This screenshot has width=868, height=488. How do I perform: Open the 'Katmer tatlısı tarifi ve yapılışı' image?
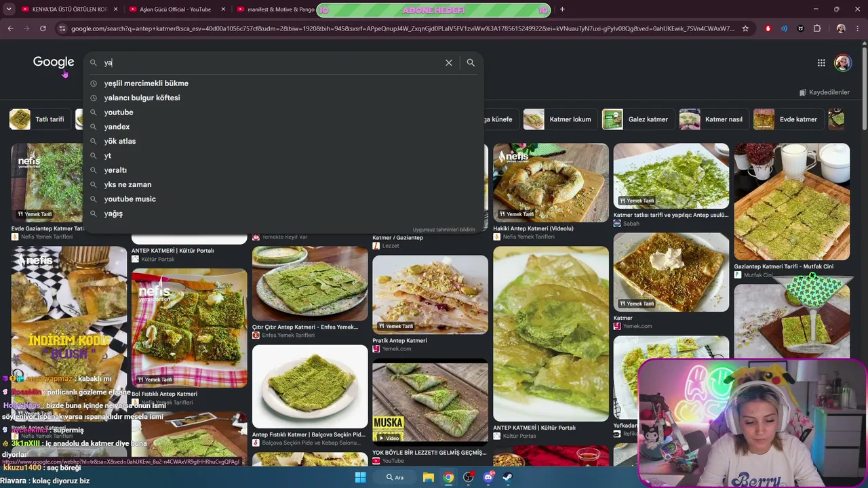pos(671,176)
